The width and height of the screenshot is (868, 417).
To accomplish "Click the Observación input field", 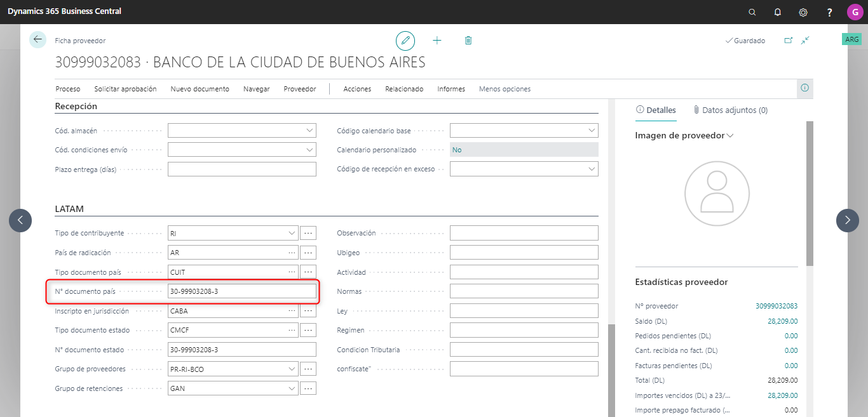I will (x=524, y=233).
